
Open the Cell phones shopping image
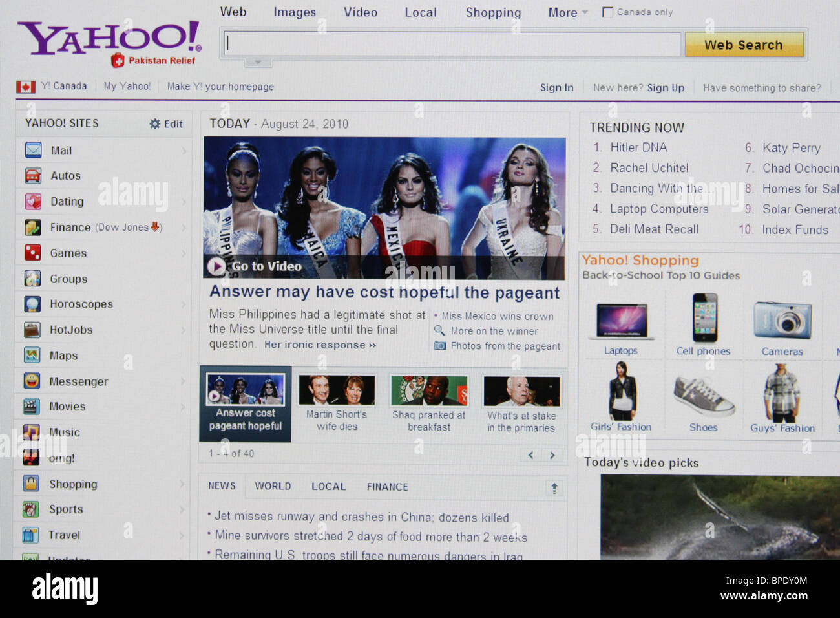click(x=705, y=317)
